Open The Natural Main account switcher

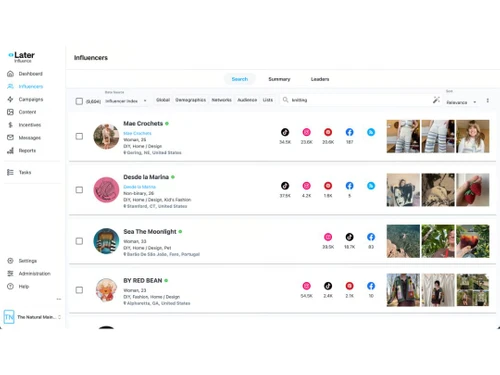coord(32,317)
